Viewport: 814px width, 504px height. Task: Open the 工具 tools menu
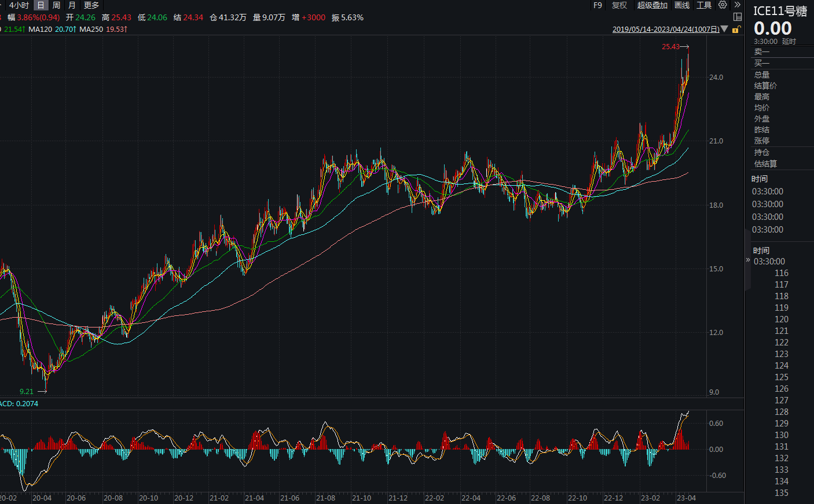704,5
